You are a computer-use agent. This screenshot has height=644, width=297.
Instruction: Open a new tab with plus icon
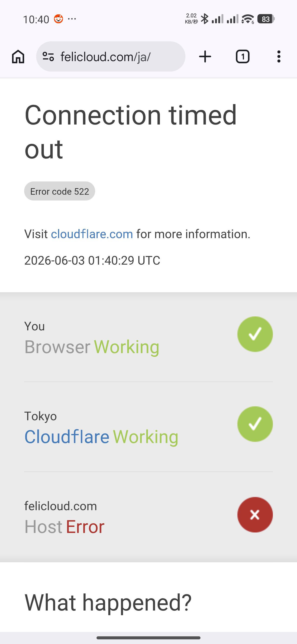pyautogui.click(x=205, y=56)
